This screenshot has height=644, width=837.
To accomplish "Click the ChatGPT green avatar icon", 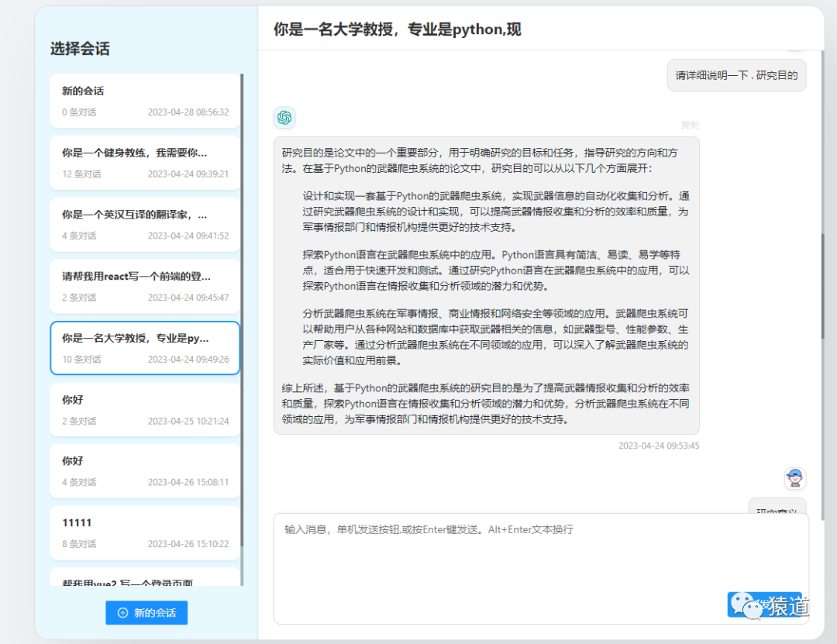I will (284, 117).
